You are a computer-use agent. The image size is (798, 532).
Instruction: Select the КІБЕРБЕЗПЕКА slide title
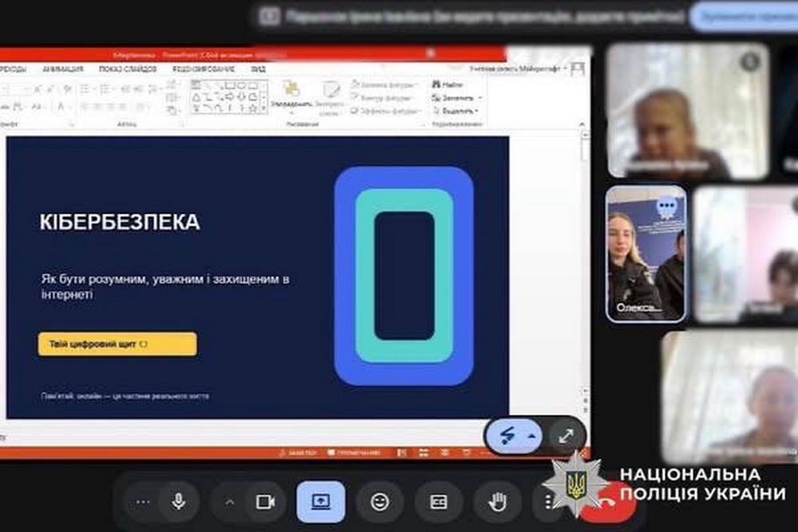click(120, 222)
